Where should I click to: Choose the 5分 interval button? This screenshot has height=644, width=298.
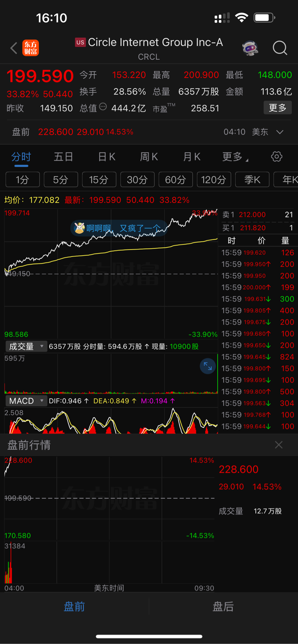click(x=61, y=180)
